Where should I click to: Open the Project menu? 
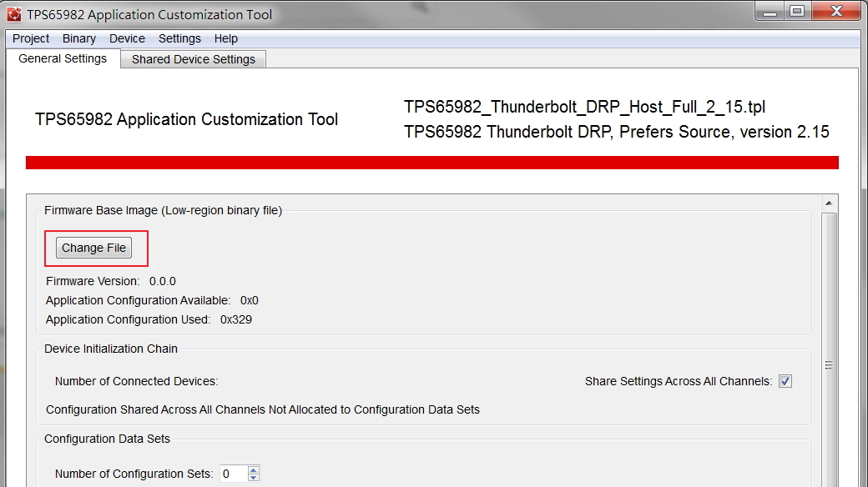[x=31, y=38]
